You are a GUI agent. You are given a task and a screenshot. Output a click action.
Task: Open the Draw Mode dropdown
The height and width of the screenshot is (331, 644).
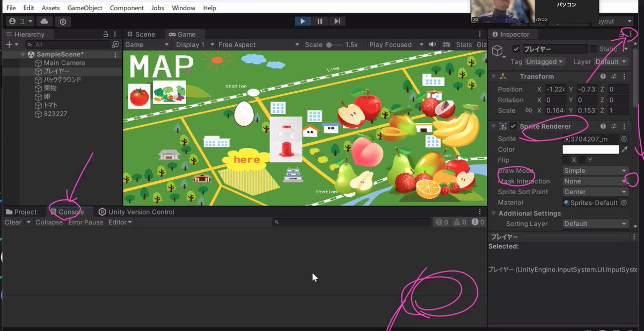click(595, 170)
